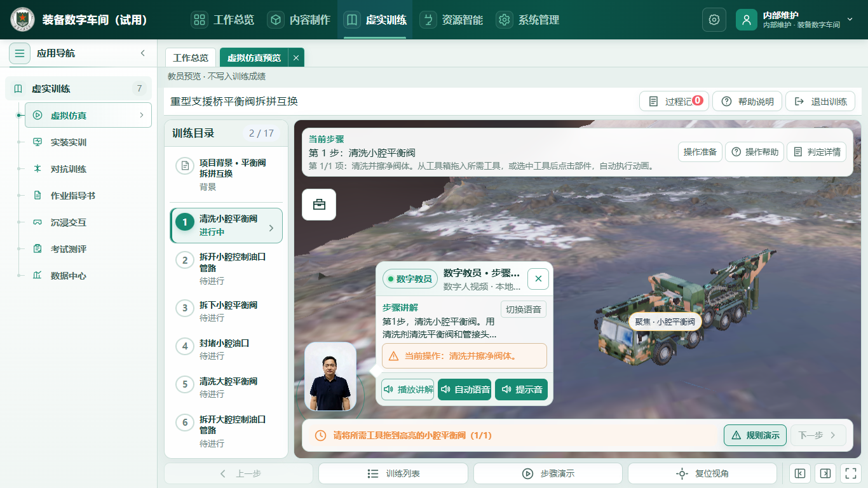This screenshot has height=488, width=868.
Task: Close the 虚拟仿真预览 tab
Action: coord(295,58)
